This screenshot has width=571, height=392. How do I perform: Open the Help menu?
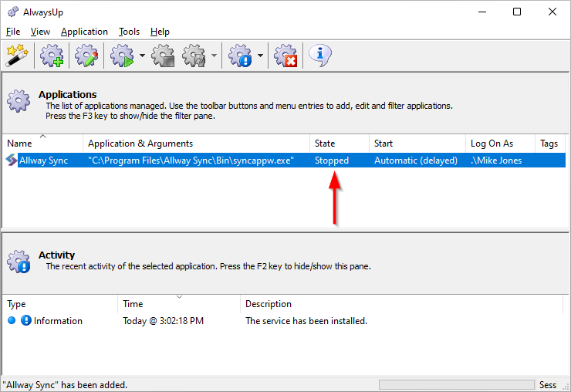click(160, 32)
